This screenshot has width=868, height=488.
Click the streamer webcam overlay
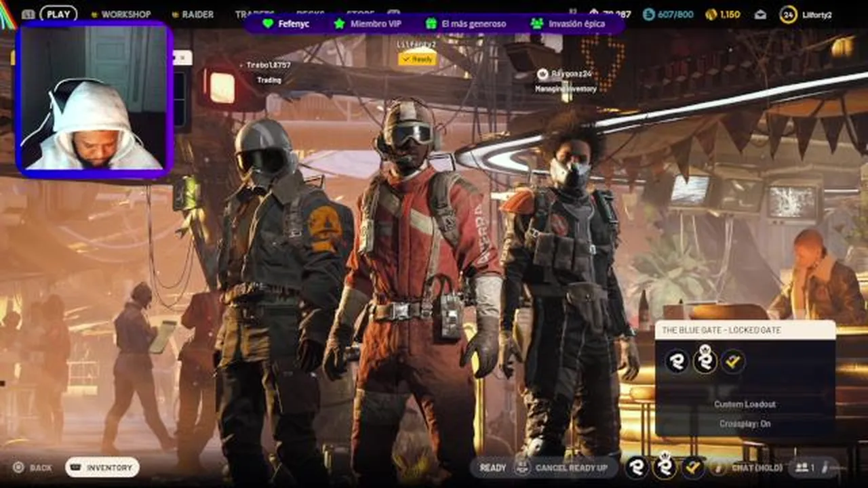tap(95, 100)
